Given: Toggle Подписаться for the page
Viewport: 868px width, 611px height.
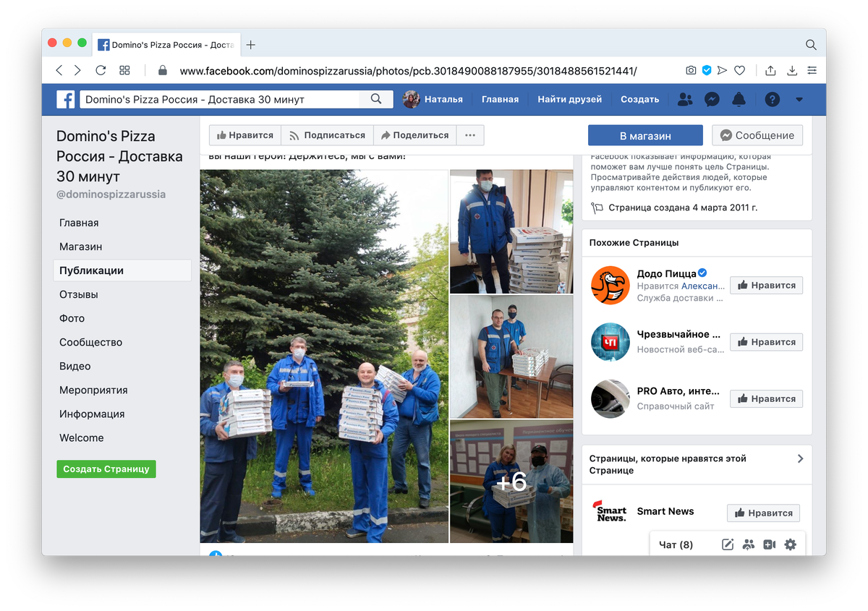Looking at the screenshot, I should coord(327,134).
